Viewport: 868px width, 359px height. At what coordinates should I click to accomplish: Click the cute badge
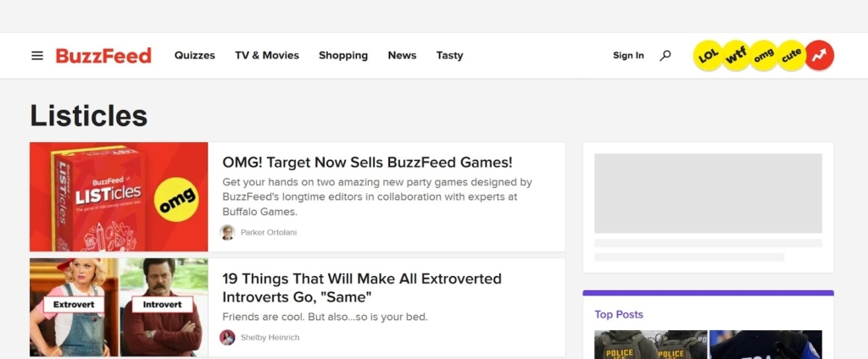click(x=792, y=55)
